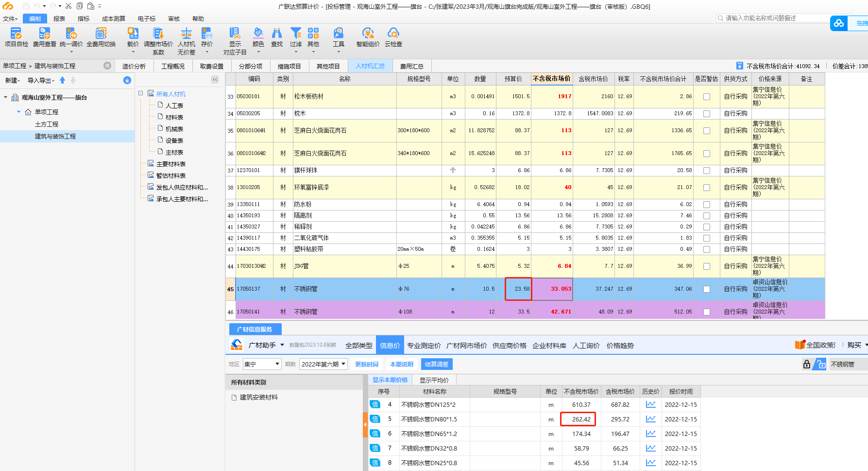Click the 历史价 chart icon for 不锈钢水管DN80*1.5
868x471 pixels.
coord(651,419)
